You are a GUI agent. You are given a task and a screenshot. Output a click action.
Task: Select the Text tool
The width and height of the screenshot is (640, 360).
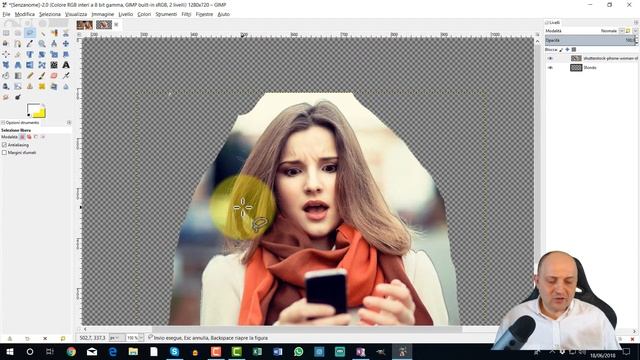(x=66, y=65)
